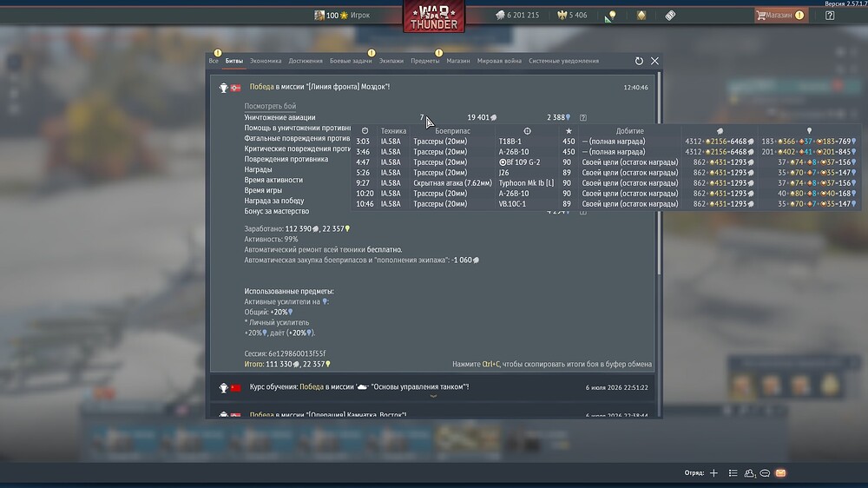The image size is (868, 488).
Task: Open the chat speech-bubble icon
Action: [765, 473]
